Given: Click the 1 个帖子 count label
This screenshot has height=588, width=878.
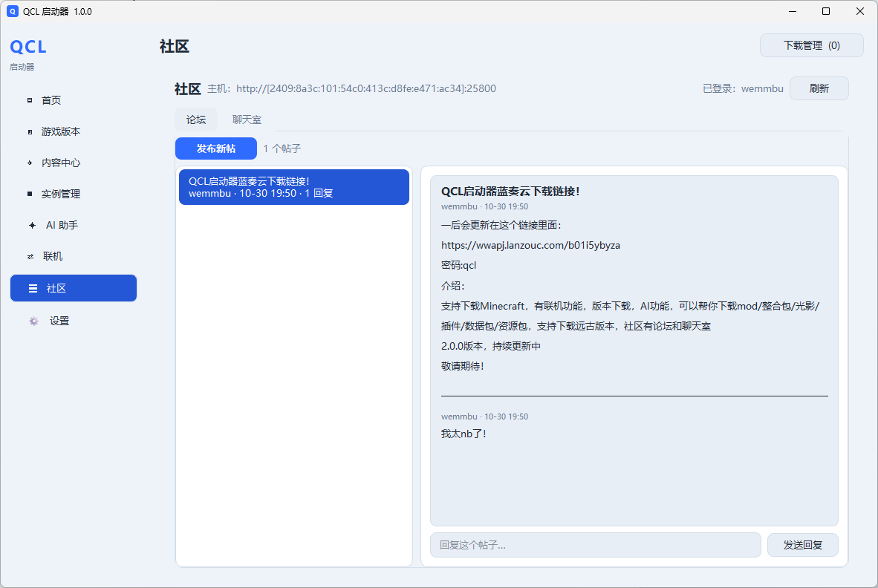Looking at the screenshot, I should [282, 148].
